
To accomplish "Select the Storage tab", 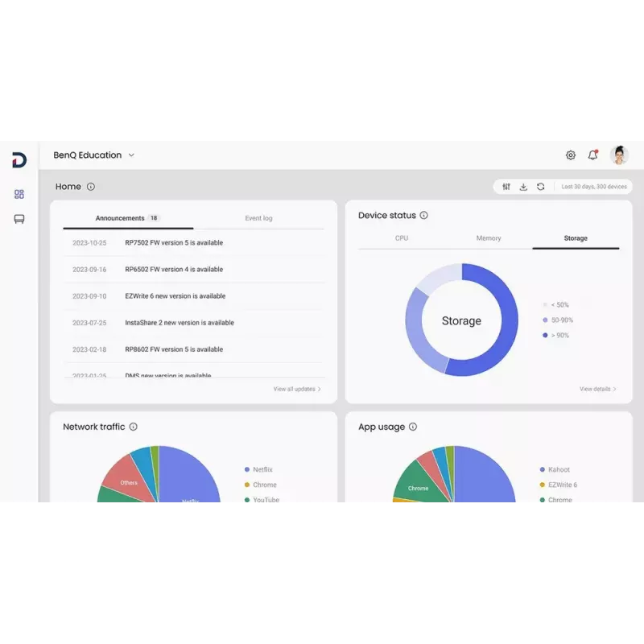I will pos(576,238).
